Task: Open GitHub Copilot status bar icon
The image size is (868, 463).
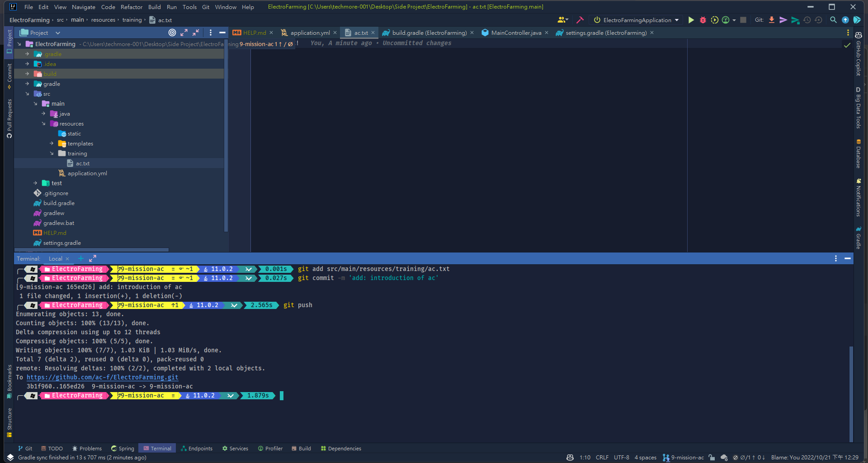Action: [x=570, y=458]
